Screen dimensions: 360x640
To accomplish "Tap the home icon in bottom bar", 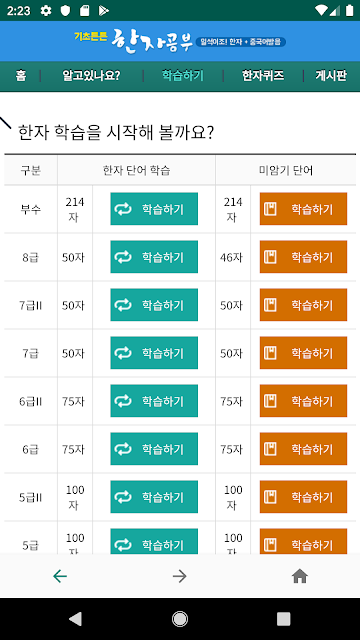I will (x=300, y=576).
